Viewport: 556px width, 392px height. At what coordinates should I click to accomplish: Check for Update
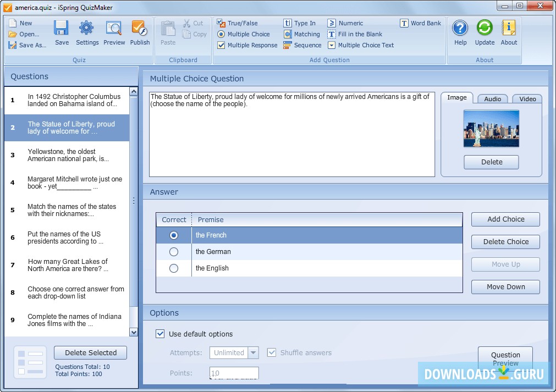[485, 33]
